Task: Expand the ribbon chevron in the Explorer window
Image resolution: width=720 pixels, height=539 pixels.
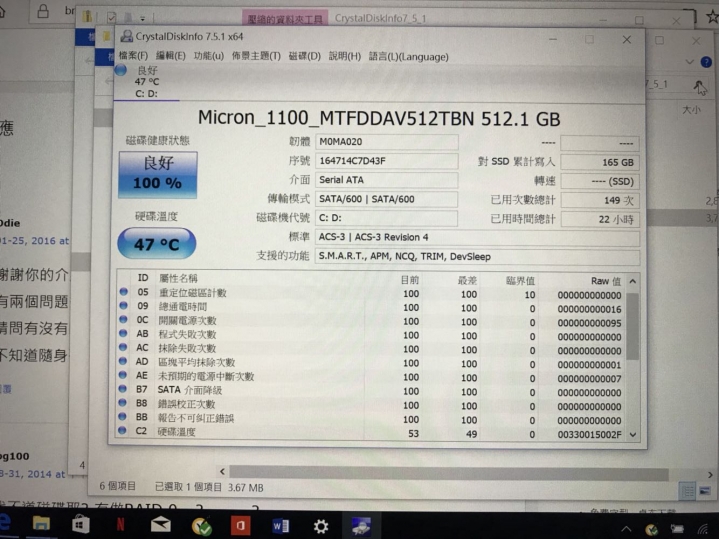Action: 689,62
